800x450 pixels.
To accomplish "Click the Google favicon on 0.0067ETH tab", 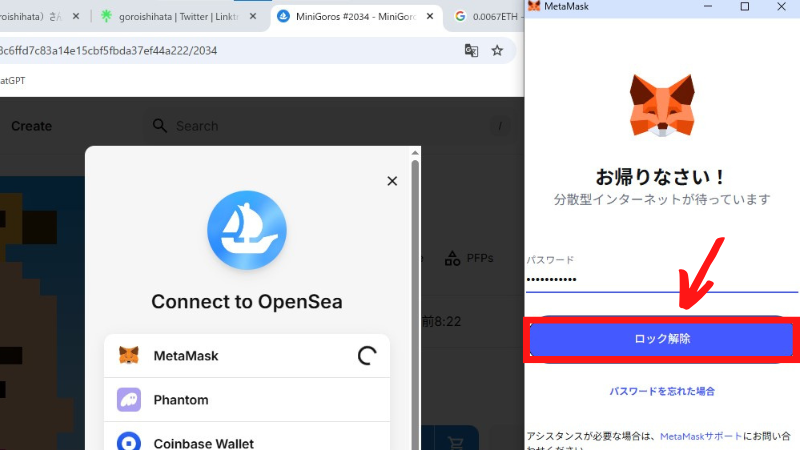I will (x=460, y=16).
